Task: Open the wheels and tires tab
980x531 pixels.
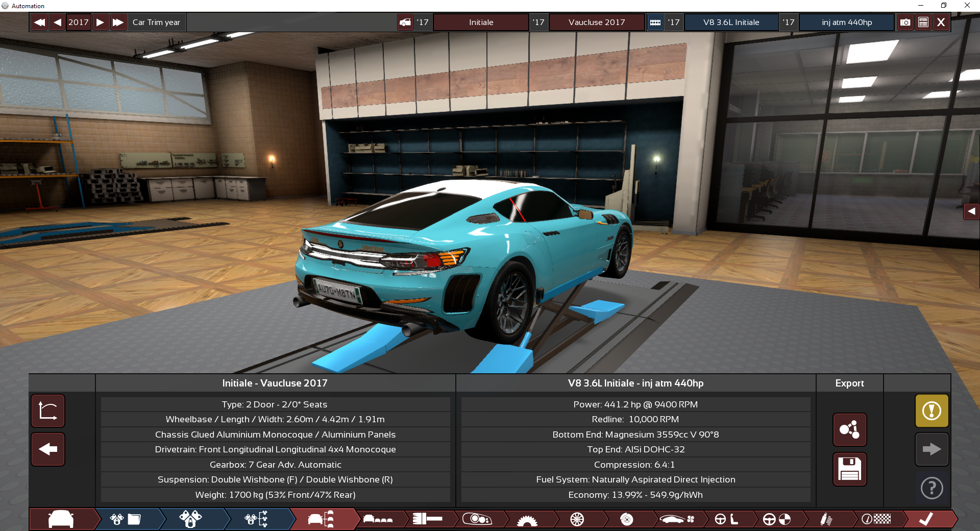Action: click(577, 519)
